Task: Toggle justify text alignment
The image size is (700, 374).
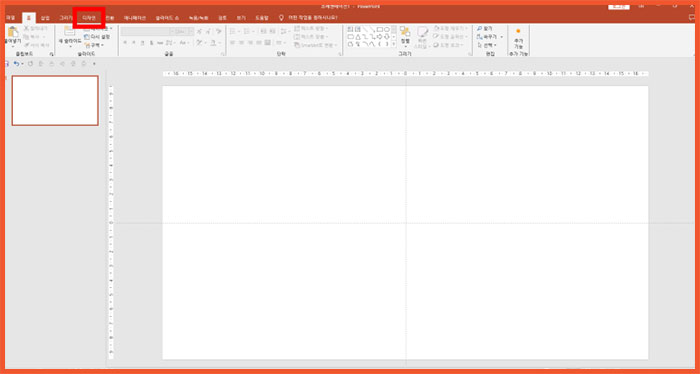Action: [259, 42]
